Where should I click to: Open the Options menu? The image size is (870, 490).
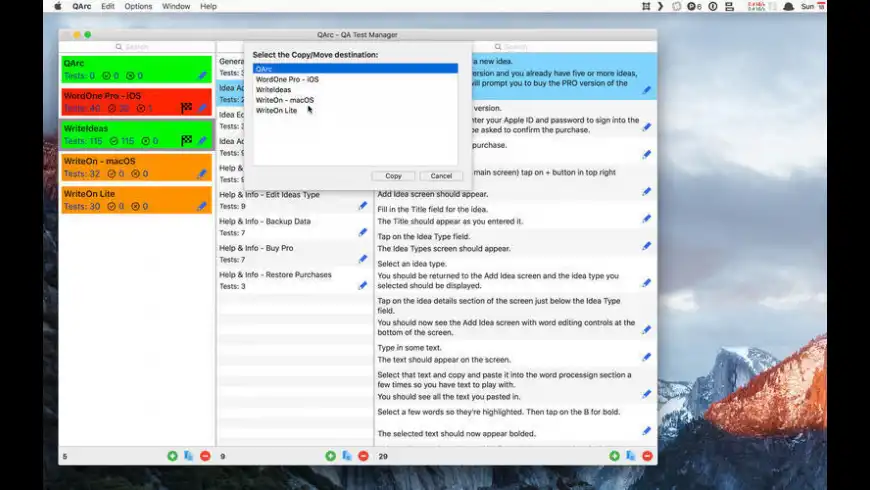tap(138, 6)
